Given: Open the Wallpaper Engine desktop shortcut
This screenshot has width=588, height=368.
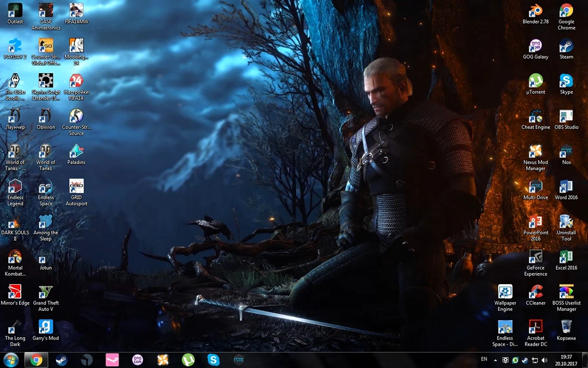Looking at the screenshot, I should (505, 293).
